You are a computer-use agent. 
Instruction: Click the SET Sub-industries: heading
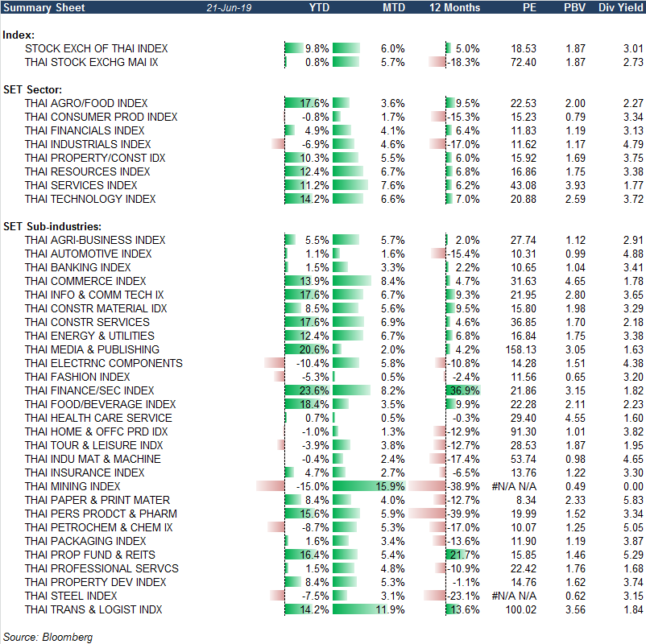tap(52, 226)
